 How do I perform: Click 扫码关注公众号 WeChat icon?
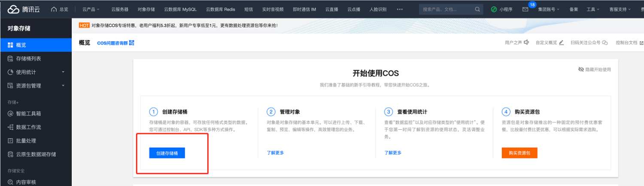605,43
